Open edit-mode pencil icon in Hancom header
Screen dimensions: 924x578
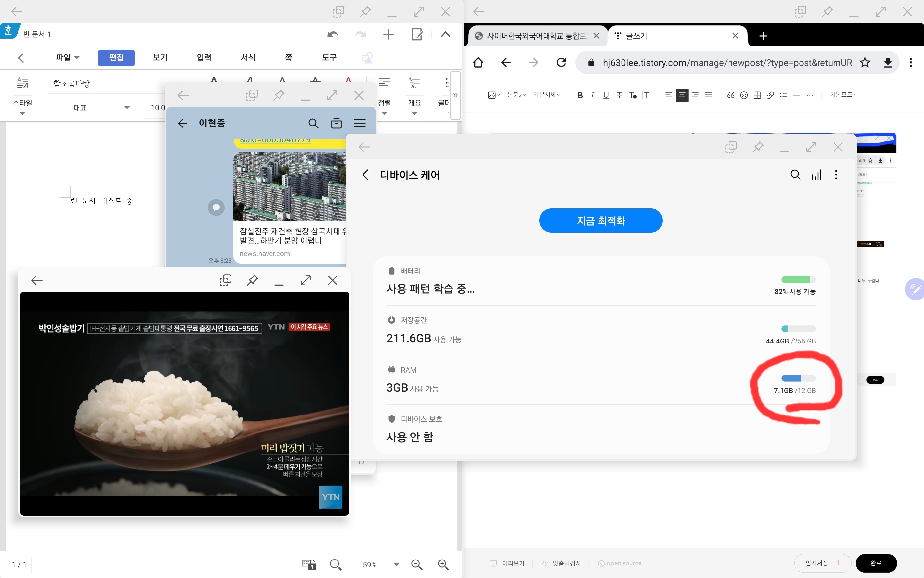417,35
